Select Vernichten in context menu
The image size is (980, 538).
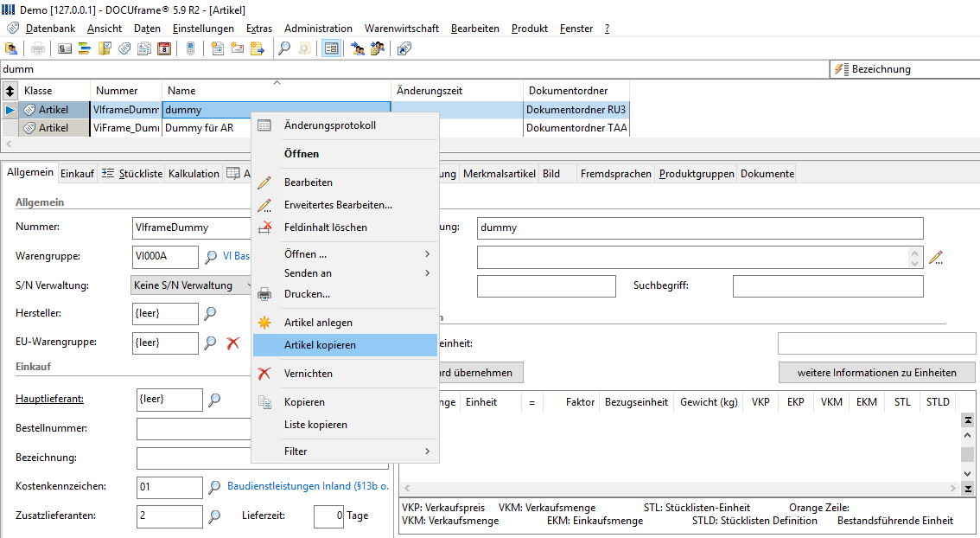[x=345, y=374]
